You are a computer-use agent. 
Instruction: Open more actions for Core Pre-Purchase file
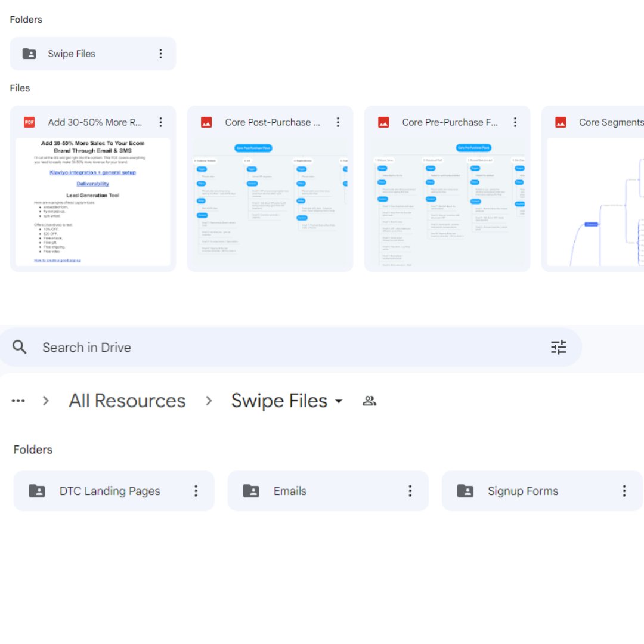tap(515, 122)
